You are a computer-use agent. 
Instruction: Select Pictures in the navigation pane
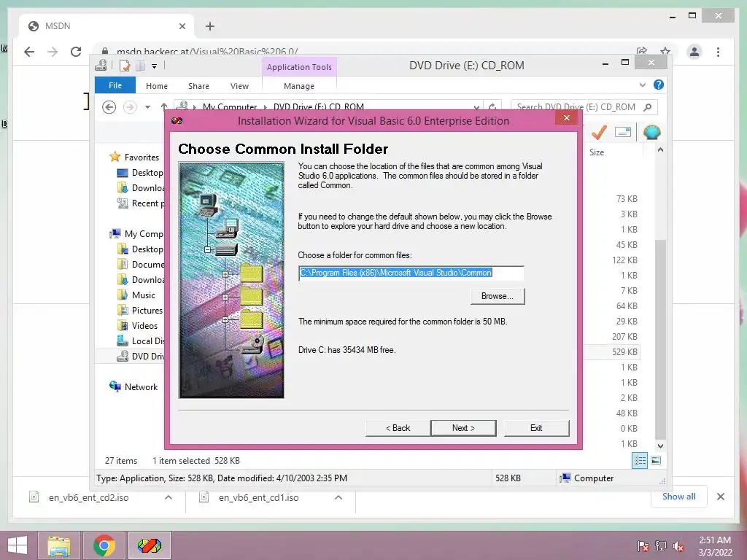pyautogui.click(x=147, y=311)
